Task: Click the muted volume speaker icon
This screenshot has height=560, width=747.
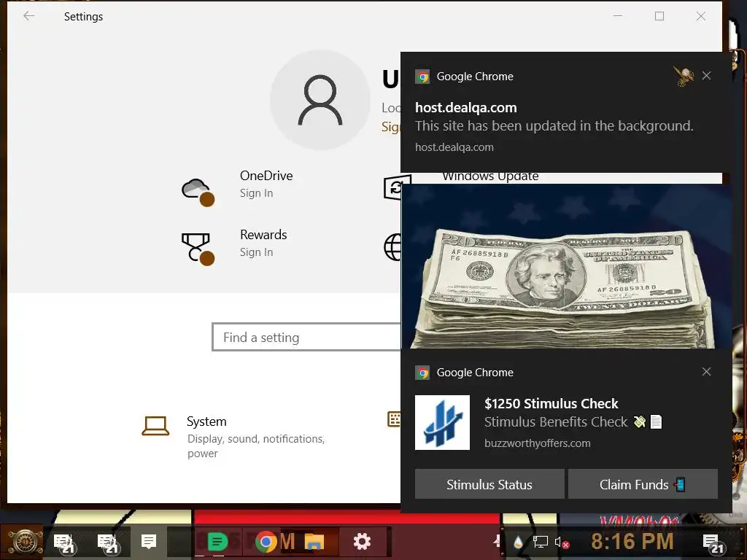Action: 562,542
